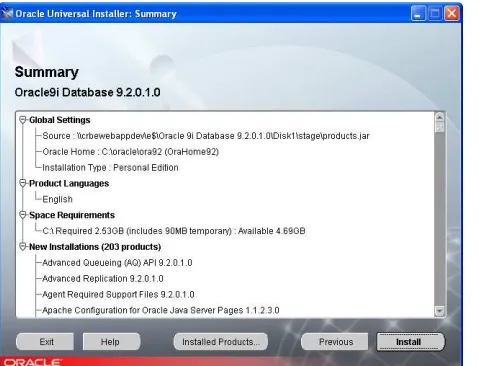Select the Oracle Home tree item

click(x=130, y=152)
